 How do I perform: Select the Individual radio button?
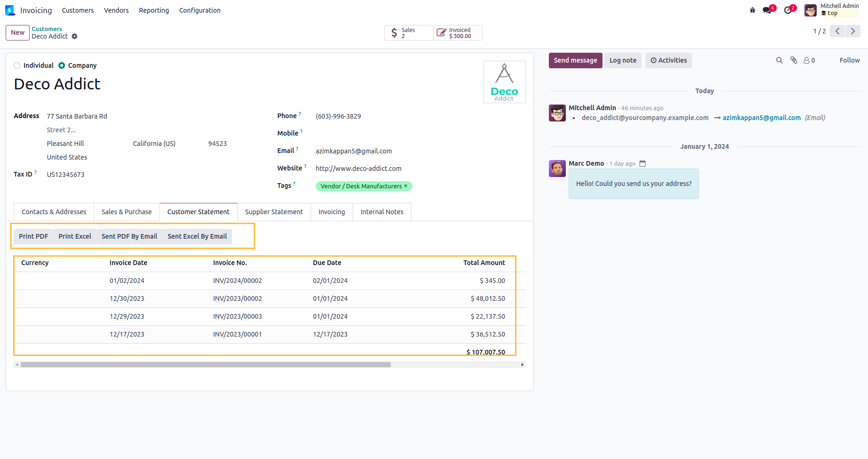pos(17,65)
